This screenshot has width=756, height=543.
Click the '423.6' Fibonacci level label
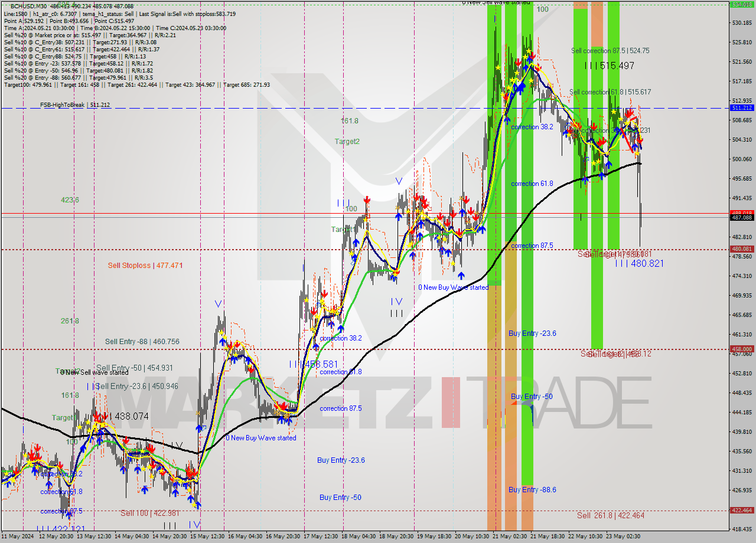(x=70, y=200)
